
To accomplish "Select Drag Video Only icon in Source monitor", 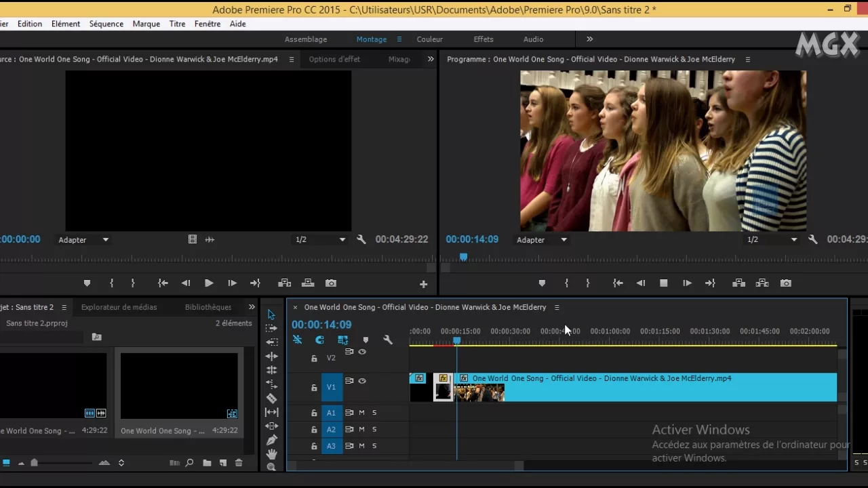I will click(x=193, y=239).
